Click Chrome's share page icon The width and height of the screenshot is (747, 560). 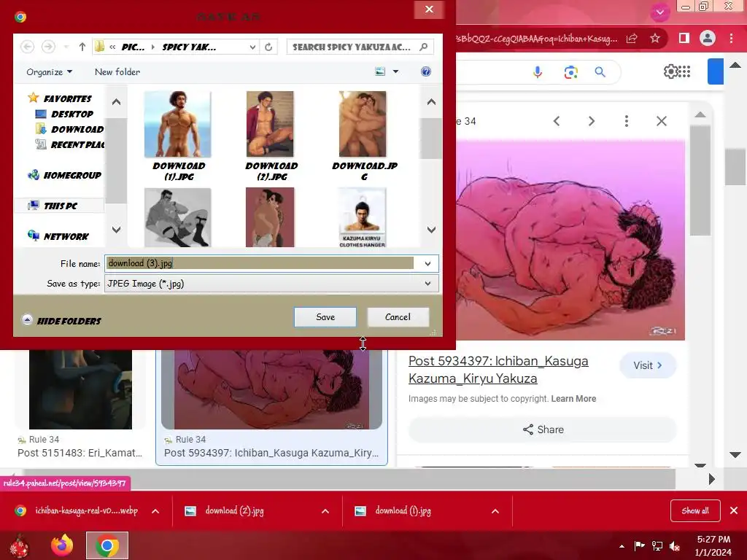pos(632,39)
